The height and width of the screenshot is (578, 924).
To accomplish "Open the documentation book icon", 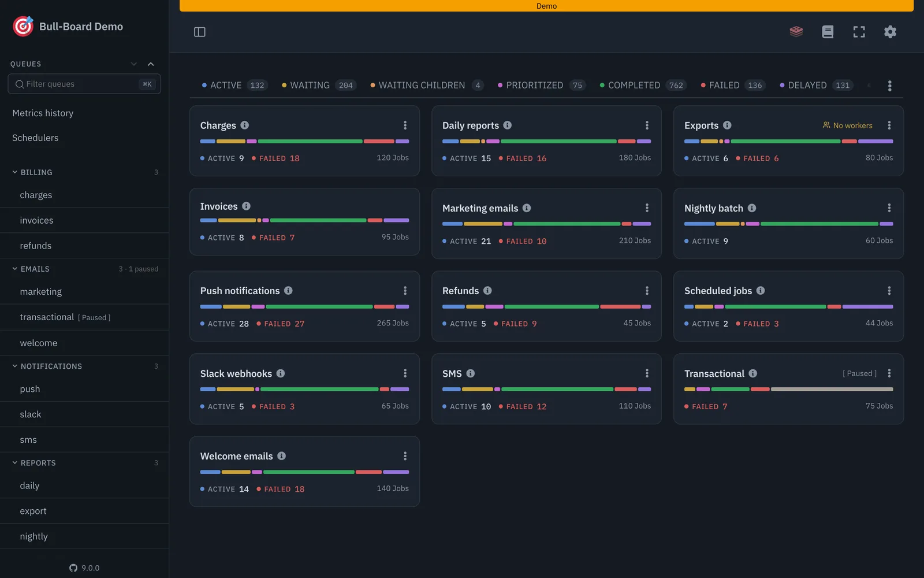I will [828, 32].
